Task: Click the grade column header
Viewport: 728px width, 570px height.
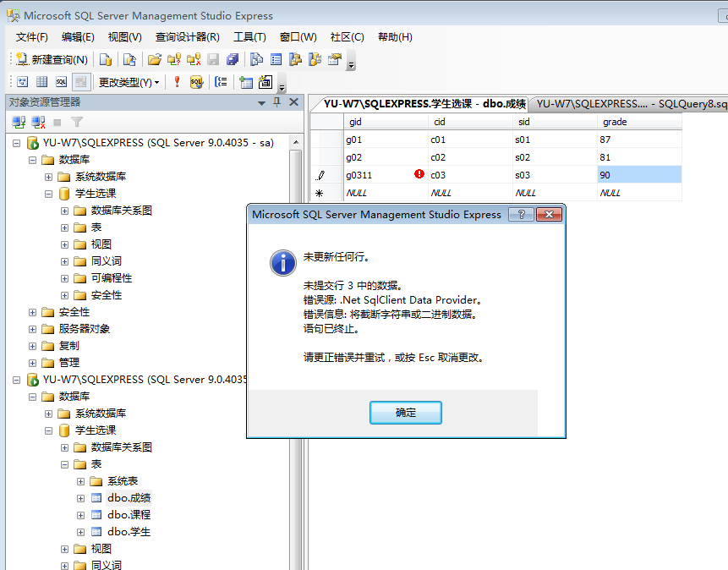Action: 639,122
